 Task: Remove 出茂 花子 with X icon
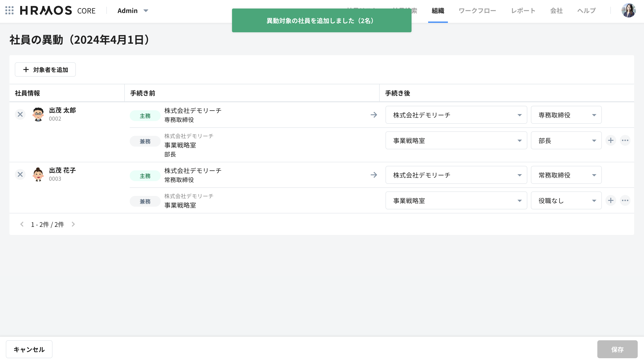point(20,174)
